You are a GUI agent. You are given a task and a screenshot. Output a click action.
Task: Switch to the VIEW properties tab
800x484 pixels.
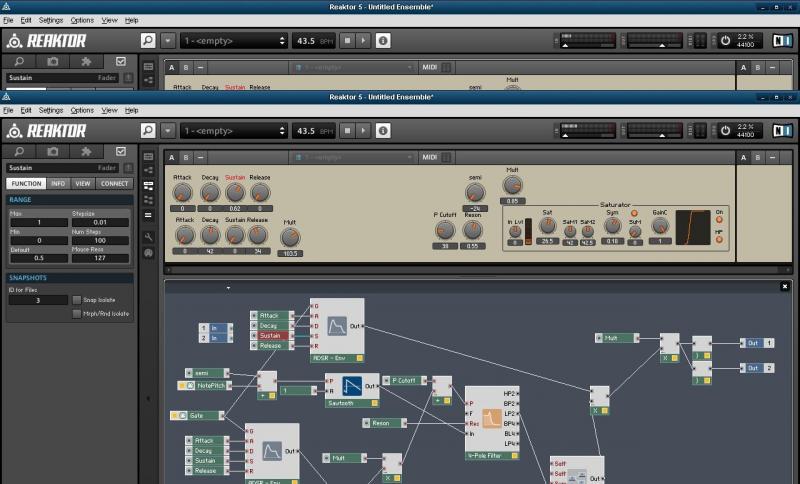pos(83,184)
